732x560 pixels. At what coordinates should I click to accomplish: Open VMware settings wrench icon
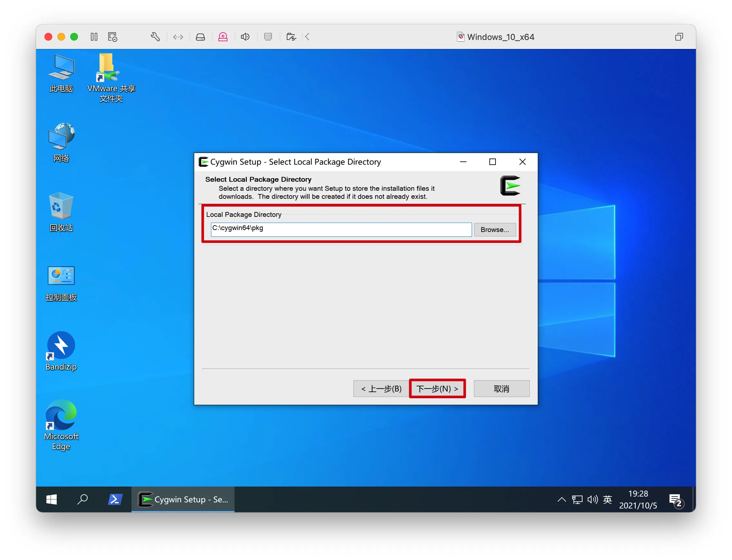tap(155, 37)
